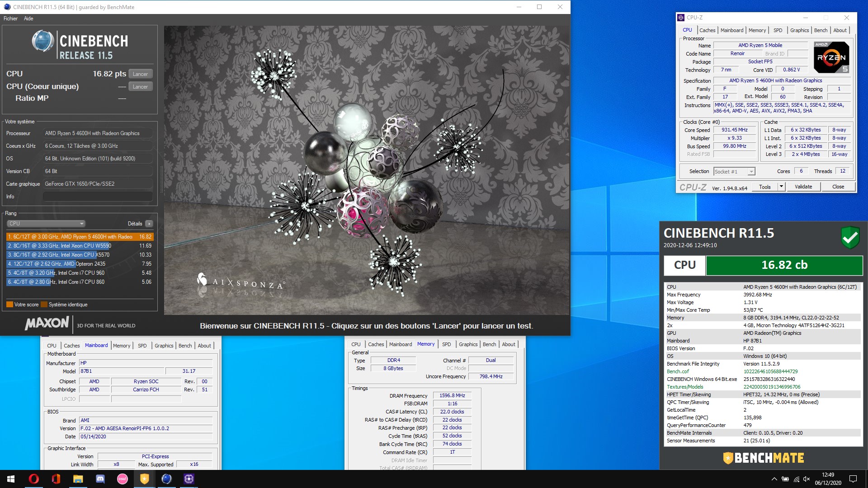Click the green 16.82 cb score bar
The width and height of the screenshot is (868, 488).
pyautogui.click(x=784, y=265)
